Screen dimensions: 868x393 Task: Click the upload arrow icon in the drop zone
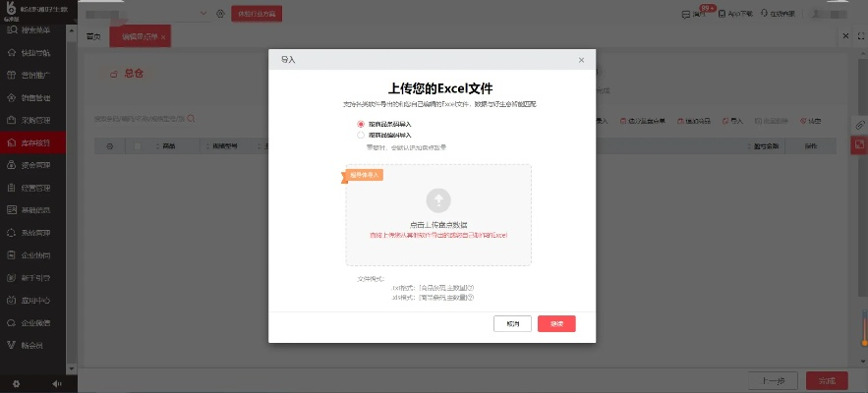pos(438,200)
